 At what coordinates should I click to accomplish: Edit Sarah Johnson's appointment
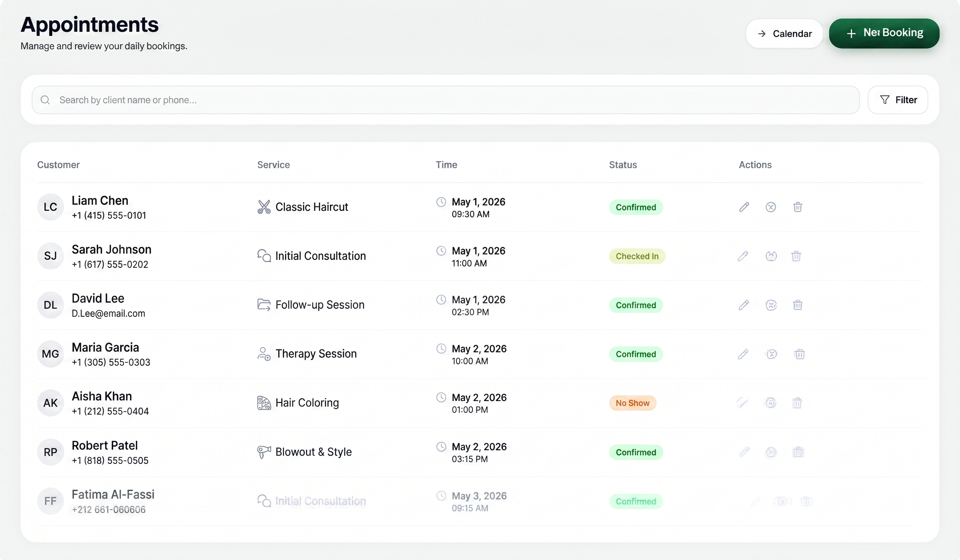[x=743, y=256]
